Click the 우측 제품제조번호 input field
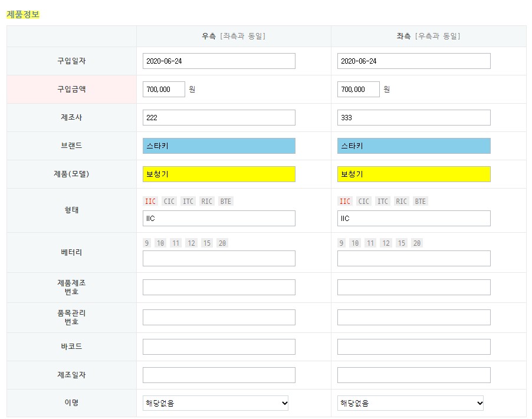The height and width of the screenshot is (419, 532). coord(219,288)
